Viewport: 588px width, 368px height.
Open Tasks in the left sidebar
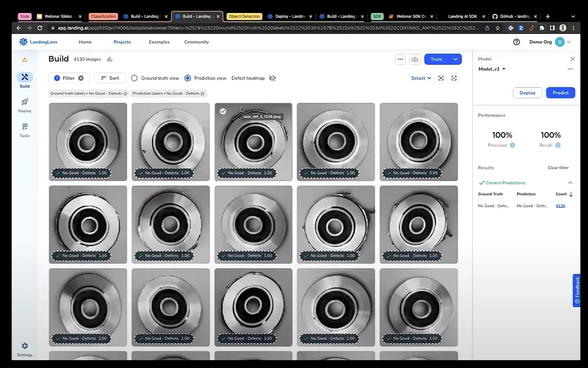coord(25,129)
